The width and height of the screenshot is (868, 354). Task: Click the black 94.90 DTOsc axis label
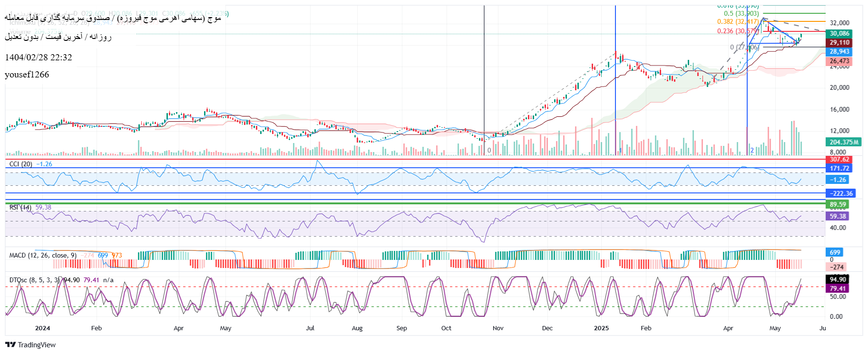point(838,279)
